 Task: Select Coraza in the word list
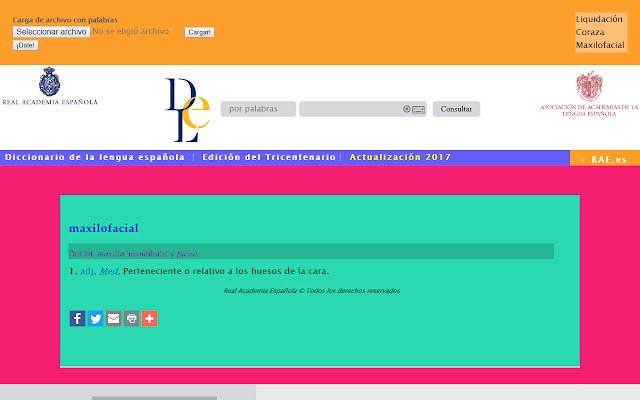[x=590, y=32]
